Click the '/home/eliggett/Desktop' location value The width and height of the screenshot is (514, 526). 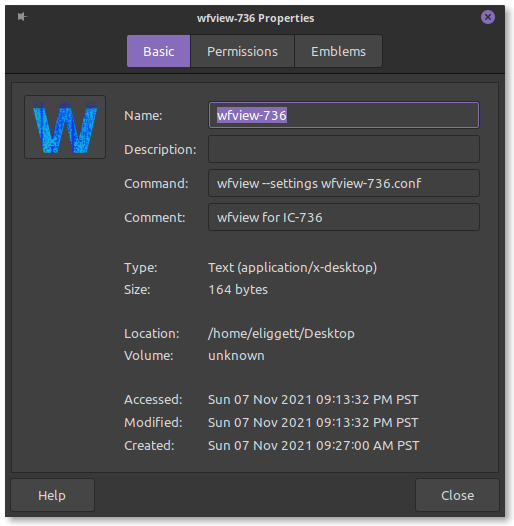click(x=281, y=333)
